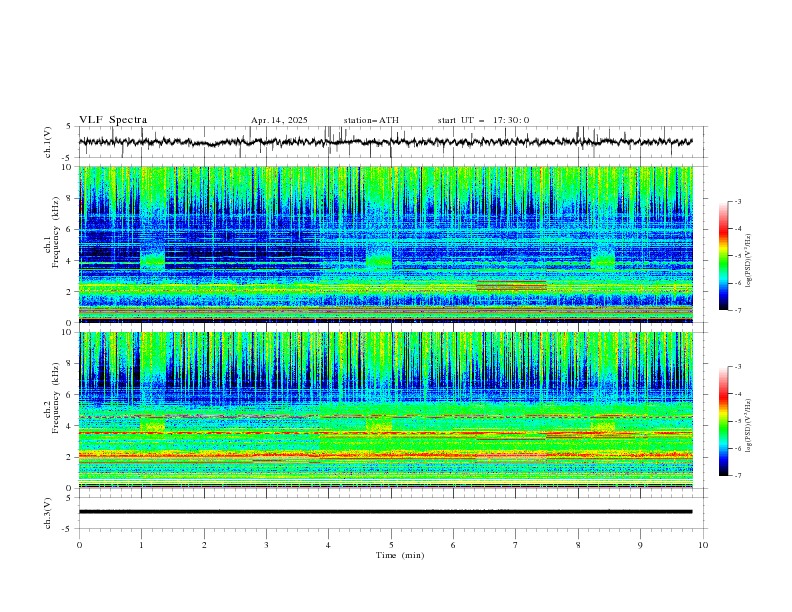Click the upper color bar for ch.1
The height and width of the screenshot is (612, 792).
724,256
